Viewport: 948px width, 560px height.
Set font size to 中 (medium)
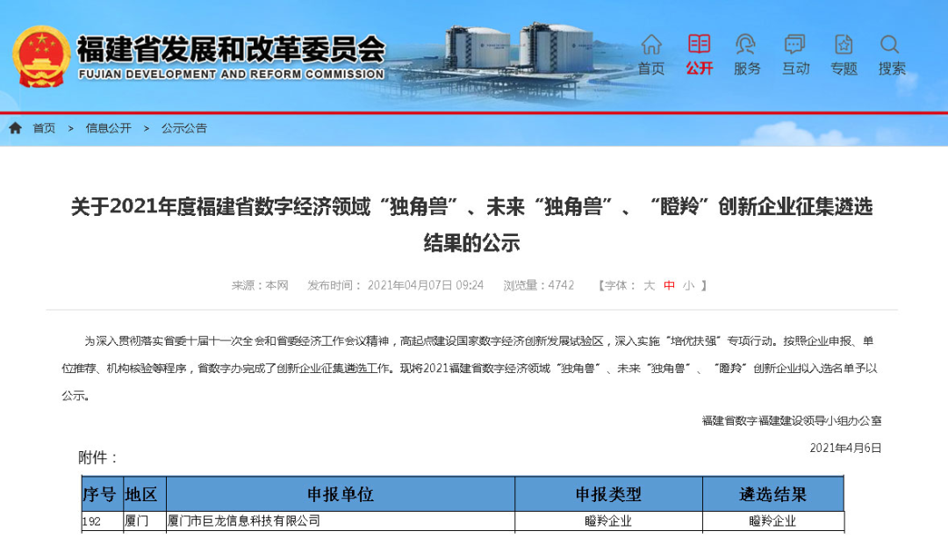(670, 285)
